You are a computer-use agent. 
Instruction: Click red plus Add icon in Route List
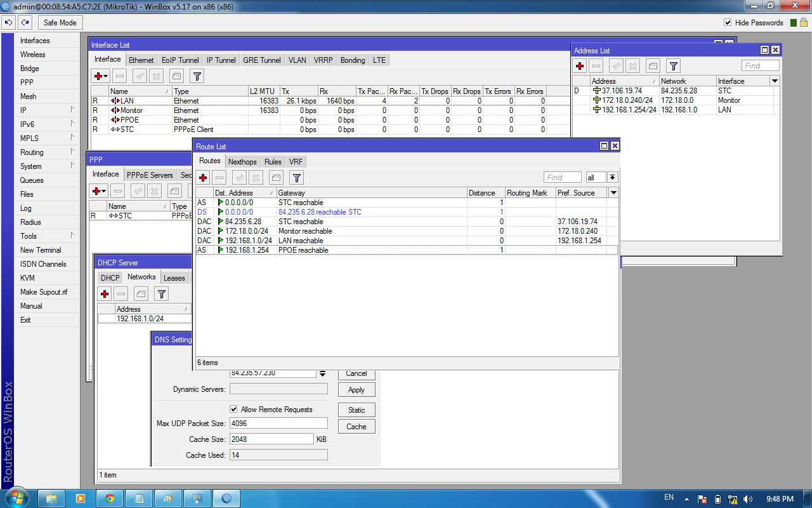(203, 178)
